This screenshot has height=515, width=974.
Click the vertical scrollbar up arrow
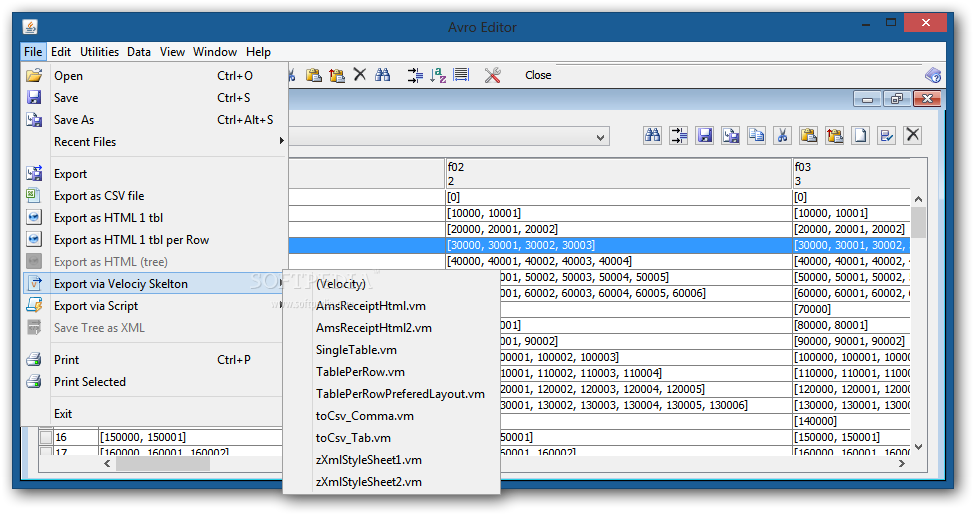point(919,199)
